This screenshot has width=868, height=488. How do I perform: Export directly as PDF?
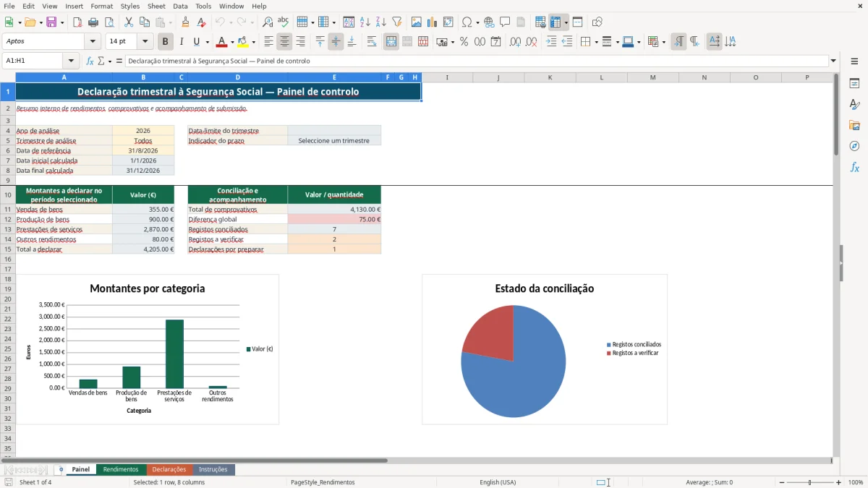(x=77, y=22)
